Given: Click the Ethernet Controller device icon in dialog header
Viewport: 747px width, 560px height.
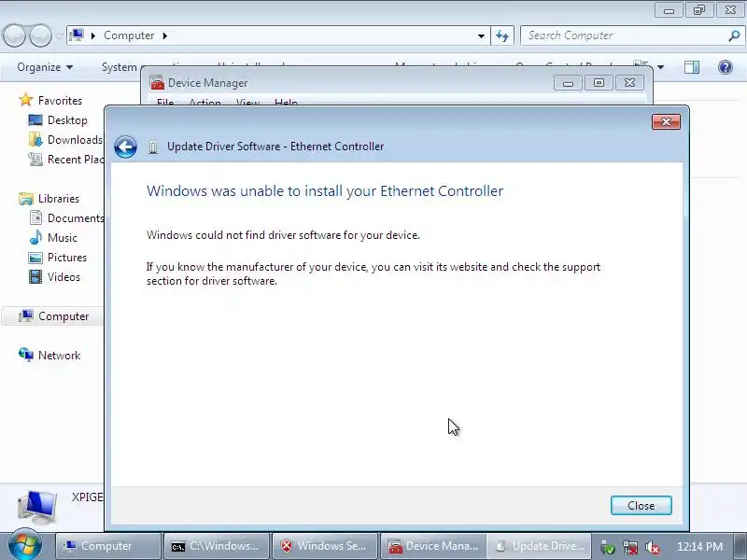Looking at the screenshot, I should point(153,147).
